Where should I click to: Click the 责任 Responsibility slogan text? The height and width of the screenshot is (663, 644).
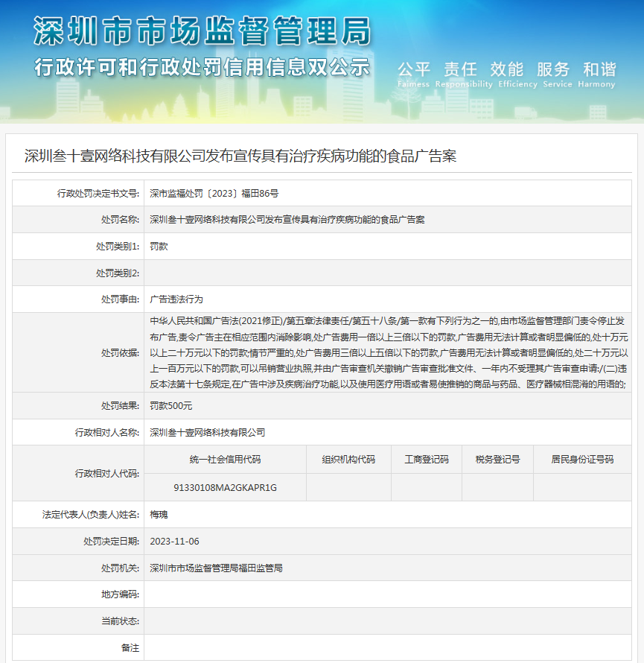tap(464, 74)
